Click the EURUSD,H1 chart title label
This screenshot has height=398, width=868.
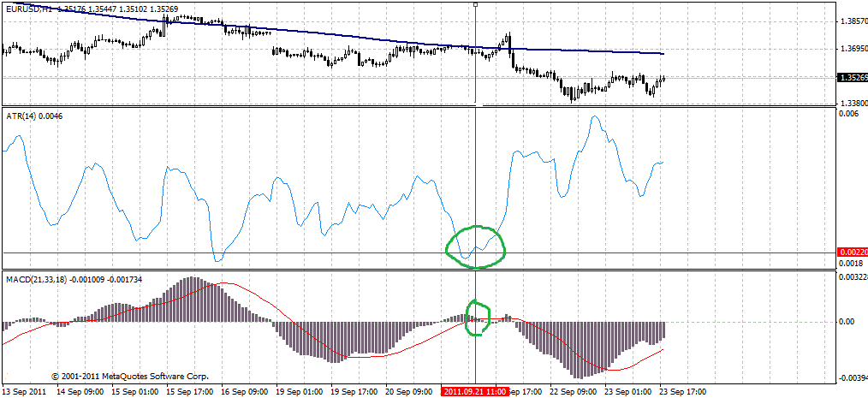click(28, 8)
